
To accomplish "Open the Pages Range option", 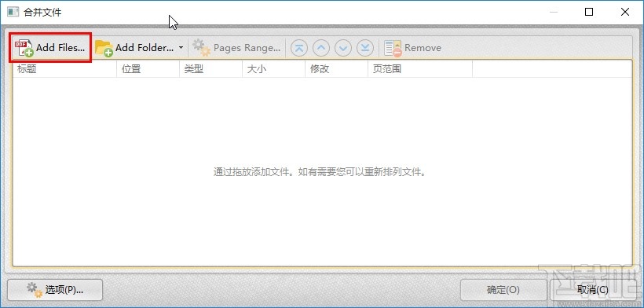I will click(x=236, y=48).
